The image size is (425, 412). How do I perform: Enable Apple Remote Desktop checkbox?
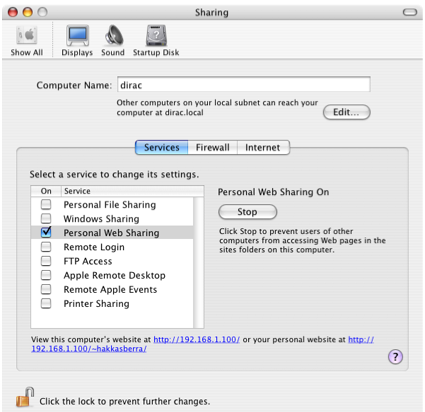click(x=46, y=275)
